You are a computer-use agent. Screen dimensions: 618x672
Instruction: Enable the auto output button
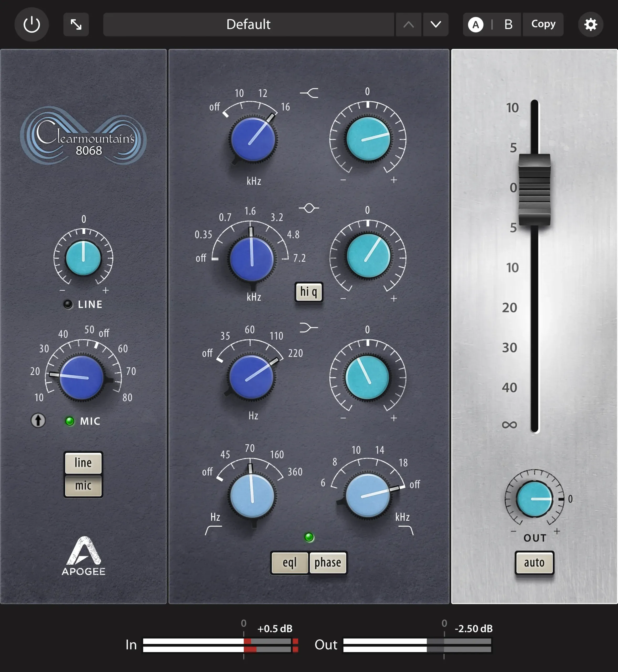click(534, 562)
